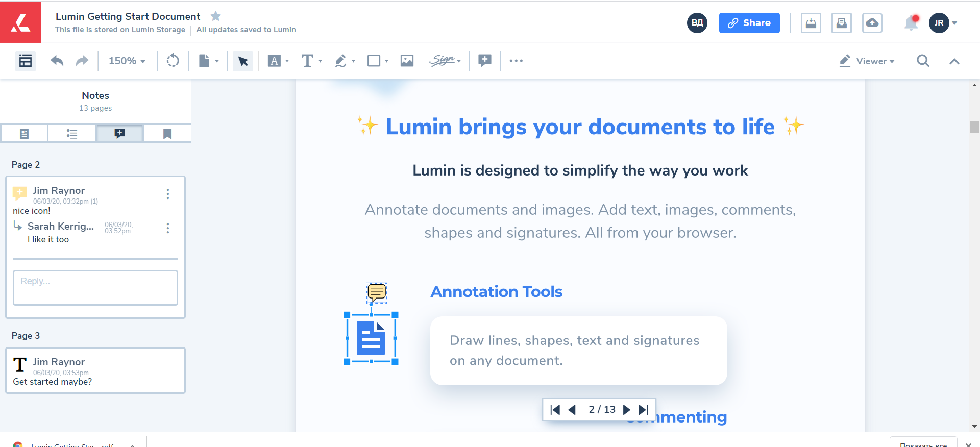Show more tools via the ellipsis
The width and height of the screenshot is (980, 447).
(x=516, y=61)
